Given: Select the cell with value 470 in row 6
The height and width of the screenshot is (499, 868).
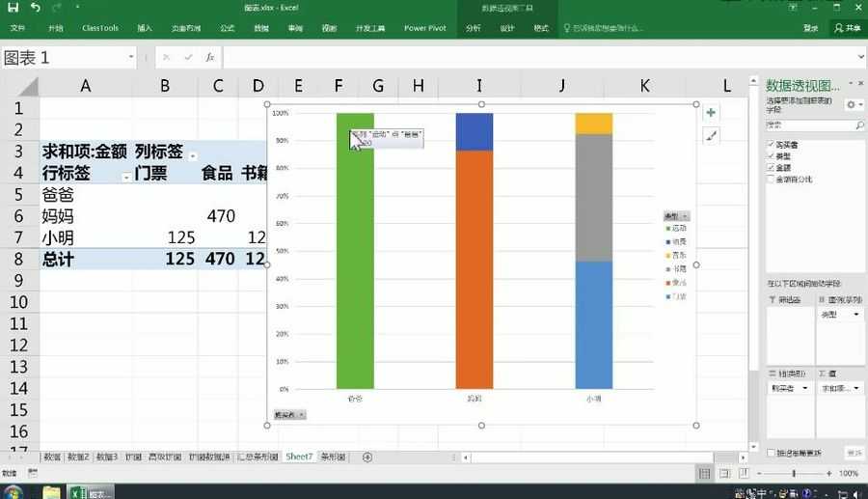Looking at the screenshot, I should click(218, 216).
